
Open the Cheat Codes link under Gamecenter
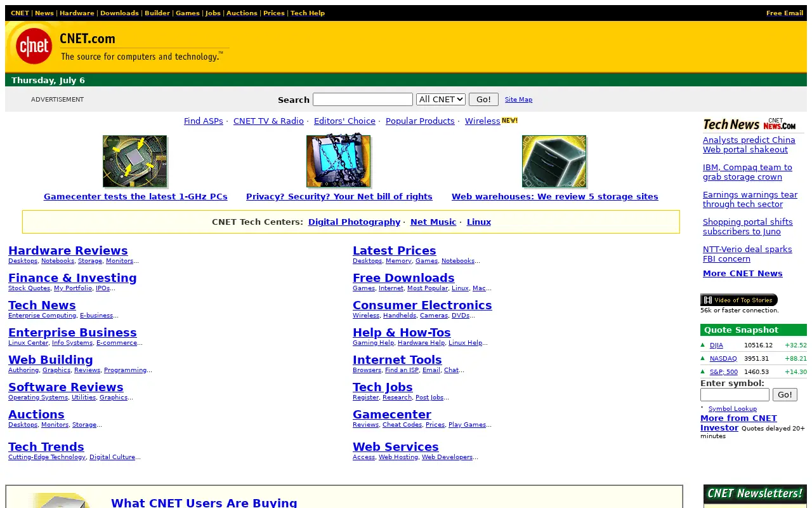tap(402, 425)
